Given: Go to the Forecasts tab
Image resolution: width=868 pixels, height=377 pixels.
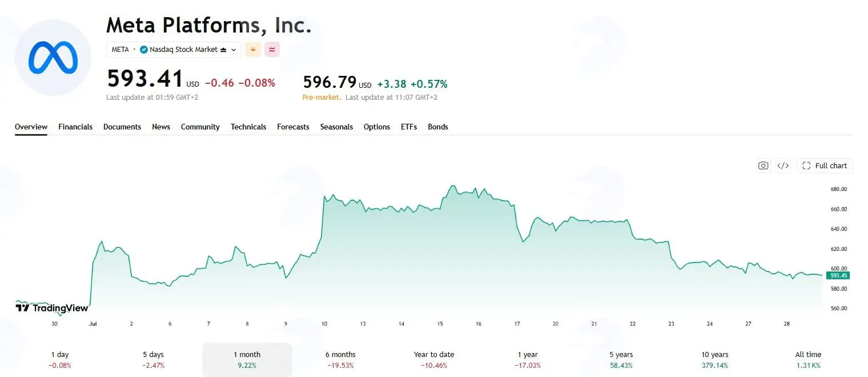Looking at the screenshot, I should (x=293, y=127).
